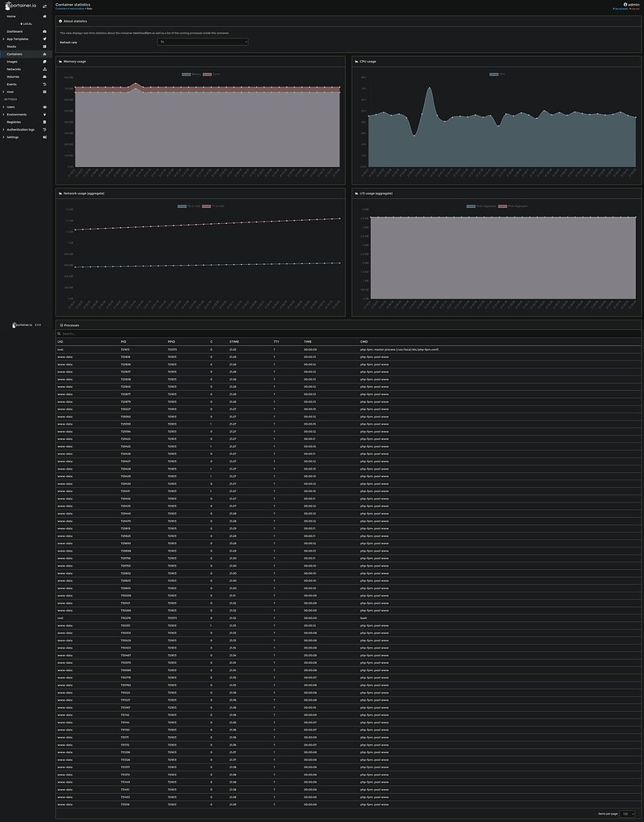644x822 pixels.
Task: Click the container name breadcrumb link
Action: (76, 9)
